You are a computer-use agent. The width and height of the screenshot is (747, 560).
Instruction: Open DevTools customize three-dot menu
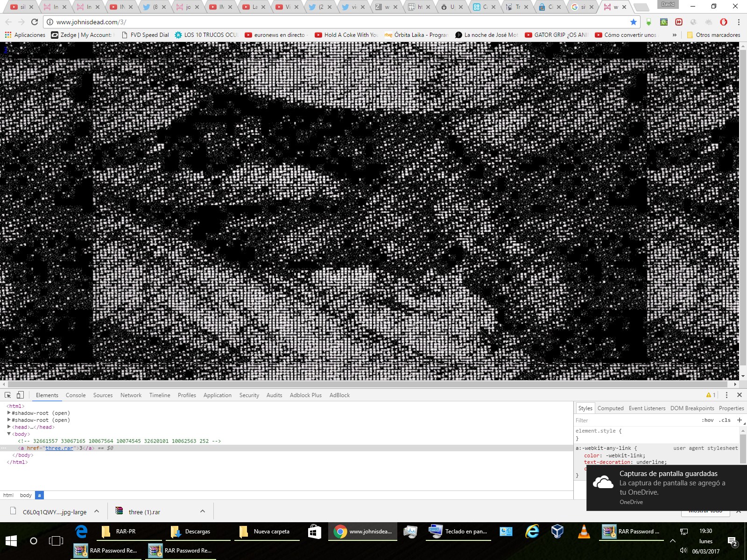(x=726, y=395)
